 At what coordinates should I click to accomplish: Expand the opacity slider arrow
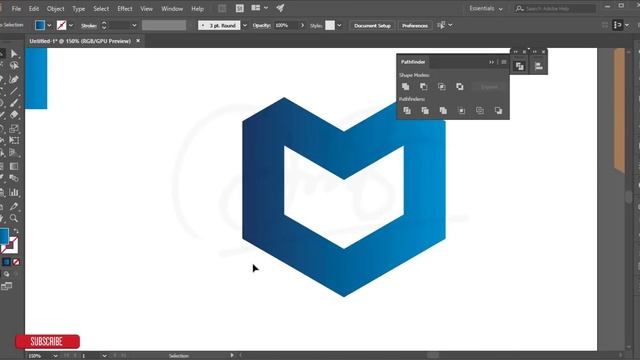pyautogui.click(x=302, y=26)
